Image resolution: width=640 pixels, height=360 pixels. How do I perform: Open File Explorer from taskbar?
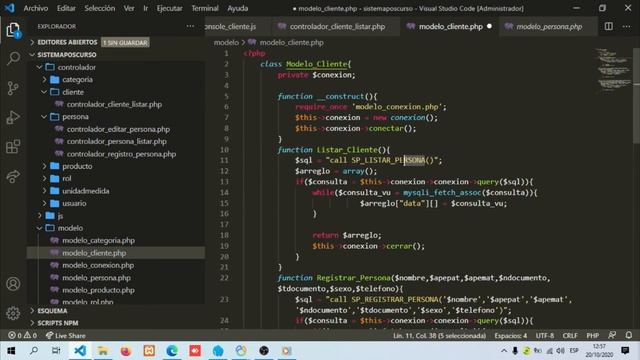click(103, 351)
